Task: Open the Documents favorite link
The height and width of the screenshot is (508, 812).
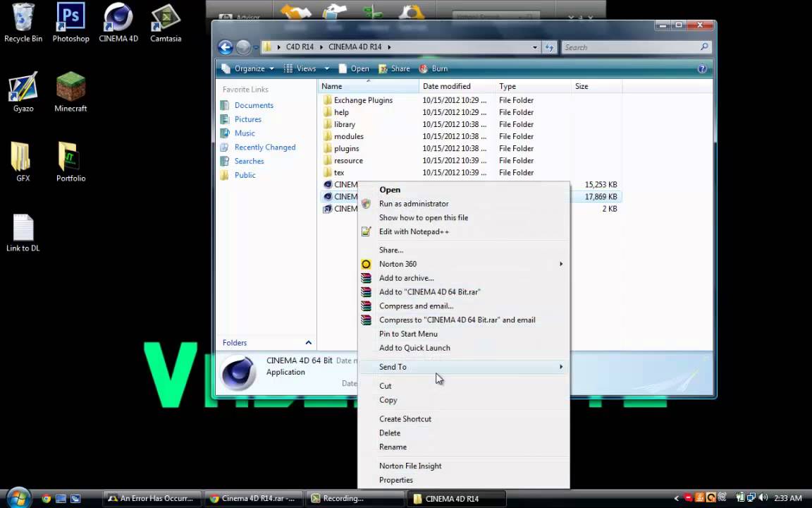Action: coord(254,105)
